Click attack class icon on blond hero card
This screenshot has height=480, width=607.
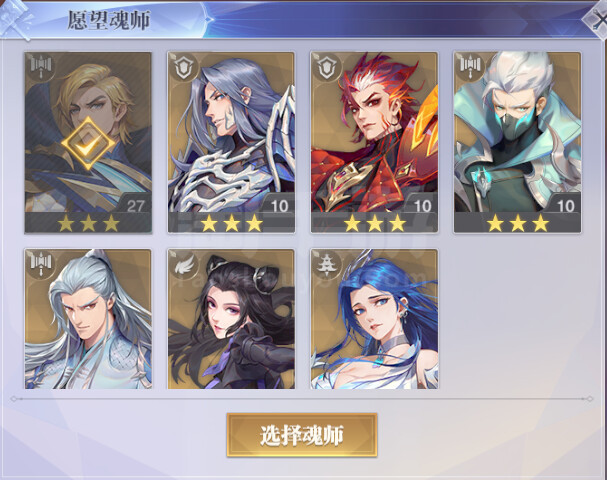click(x=41, y=67)
